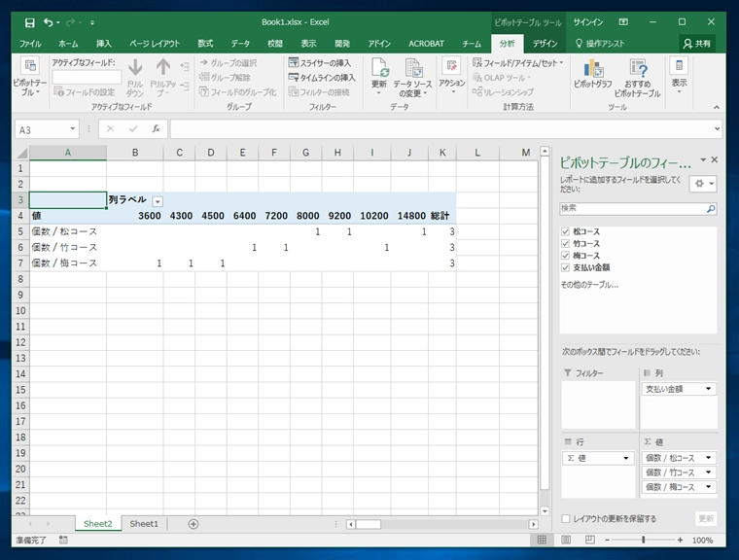Screen dimensions: 739x560
Task: Open the Actions (アクション) button
Action: click(x=451, y=76)
